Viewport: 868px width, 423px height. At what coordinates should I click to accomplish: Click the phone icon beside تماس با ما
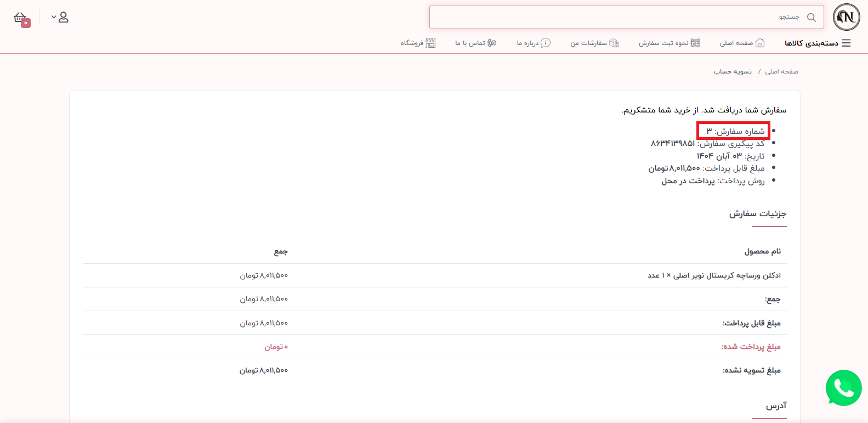492,43
